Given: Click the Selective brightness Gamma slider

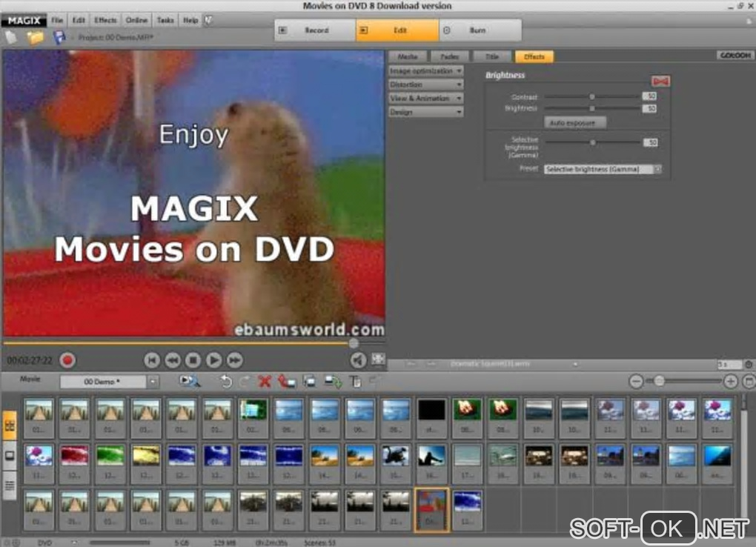Looking at the screenshot, I should tap(592, 142).
